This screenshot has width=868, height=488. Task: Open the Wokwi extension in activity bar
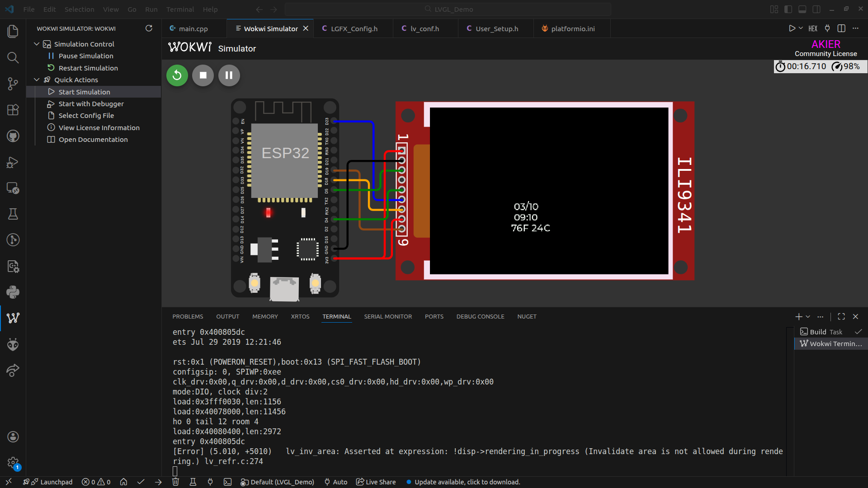pyautogui.click(x=13, y=318)
